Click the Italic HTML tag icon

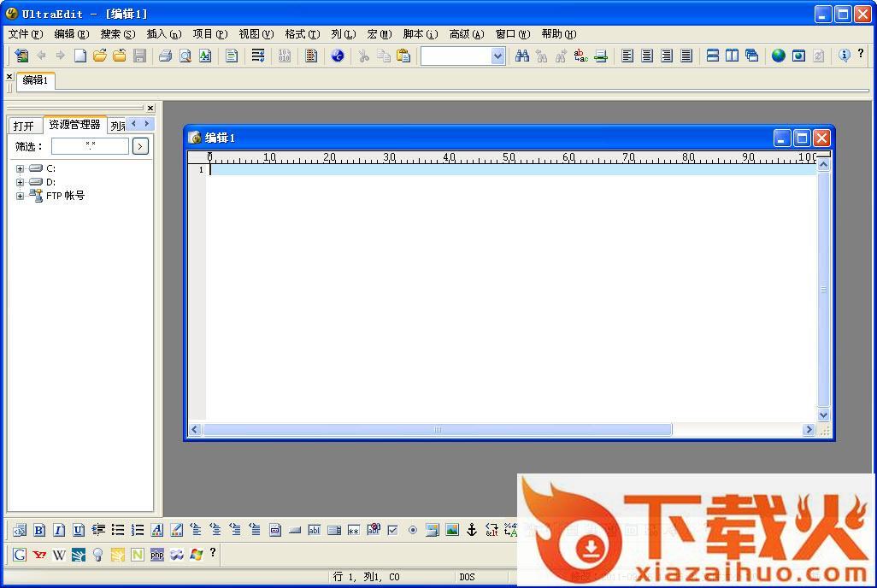(x=58, y=530)
